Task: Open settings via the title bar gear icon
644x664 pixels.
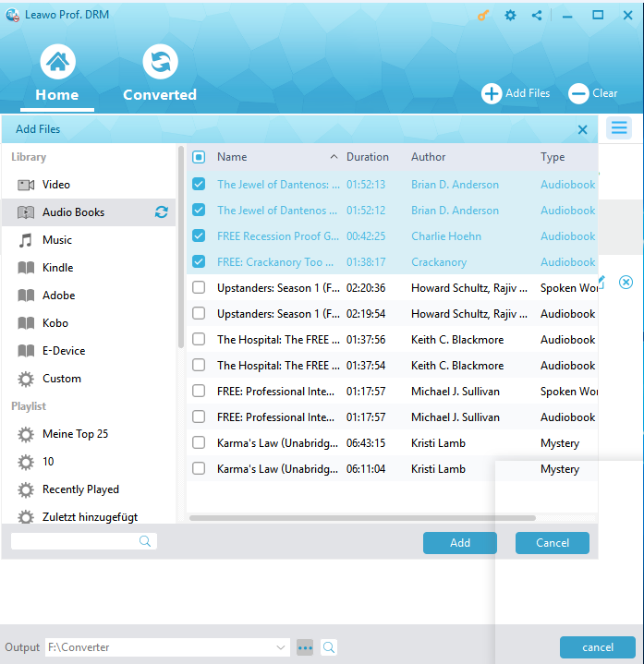Action: coord(510,16)
